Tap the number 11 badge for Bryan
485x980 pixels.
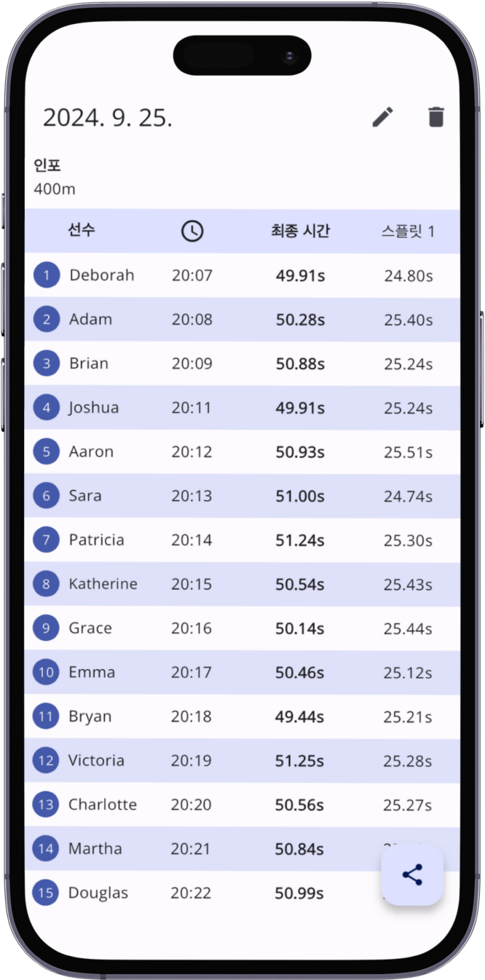(46, 716)
